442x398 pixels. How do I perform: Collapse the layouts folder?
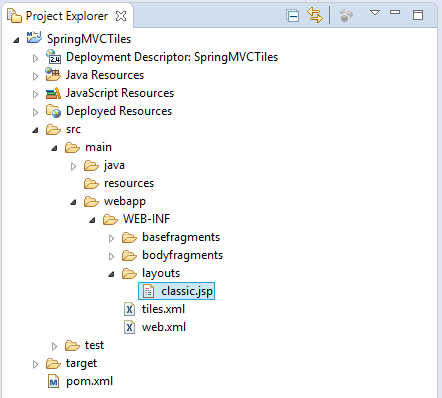pyautogui.click(x=111, y=274)
